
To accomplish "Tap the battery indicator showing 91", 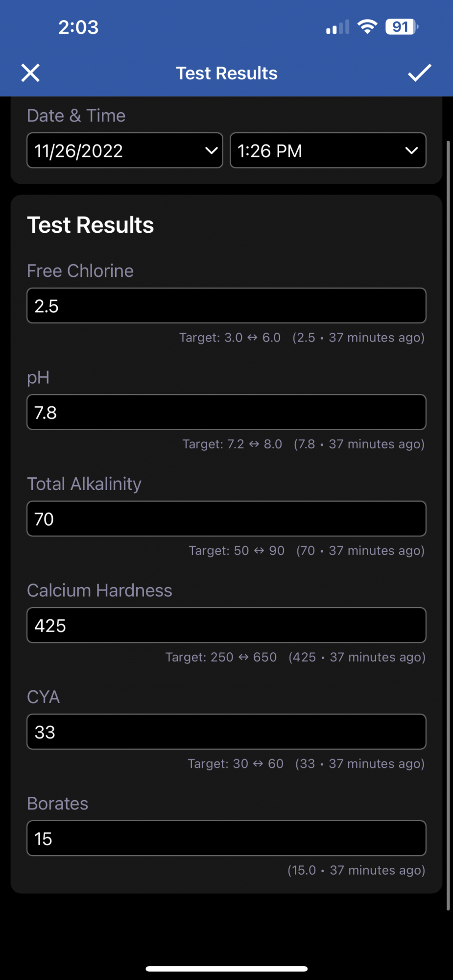I will coord(402,26).
